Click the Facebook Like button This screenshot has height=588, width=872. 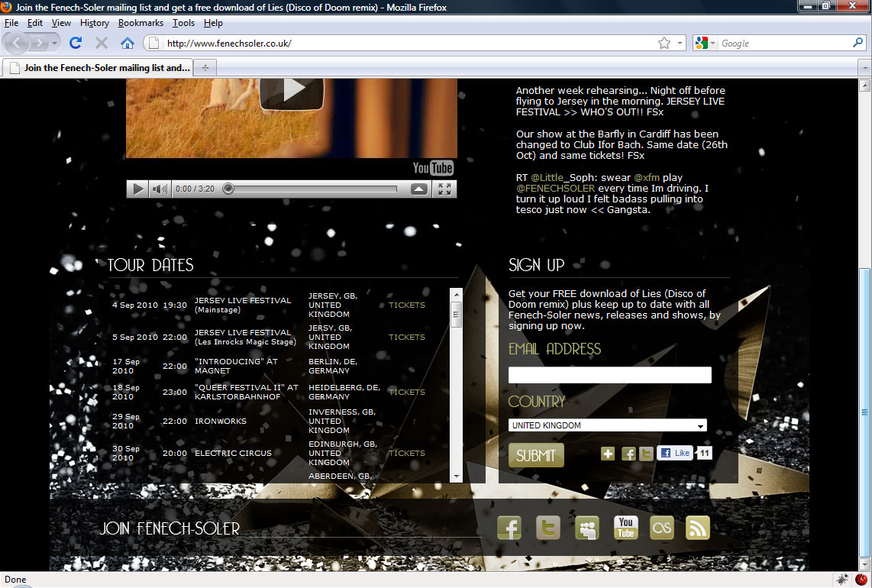pos(675,453)
